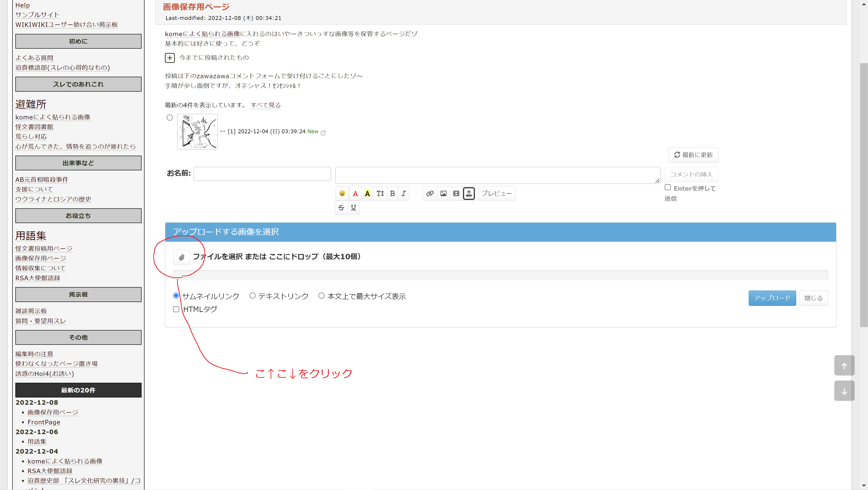Insert a hyperlink using the link icon

click(430, 193)
